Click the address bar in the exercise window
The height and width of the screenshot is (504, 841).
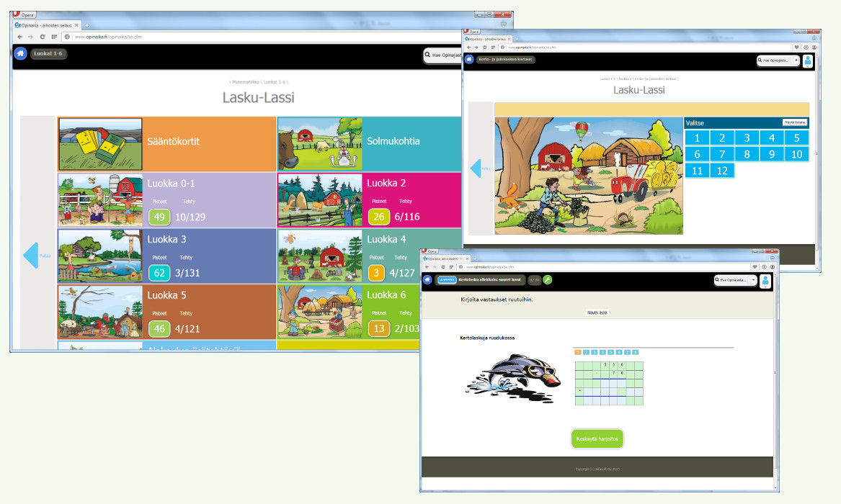coord(603,266)
